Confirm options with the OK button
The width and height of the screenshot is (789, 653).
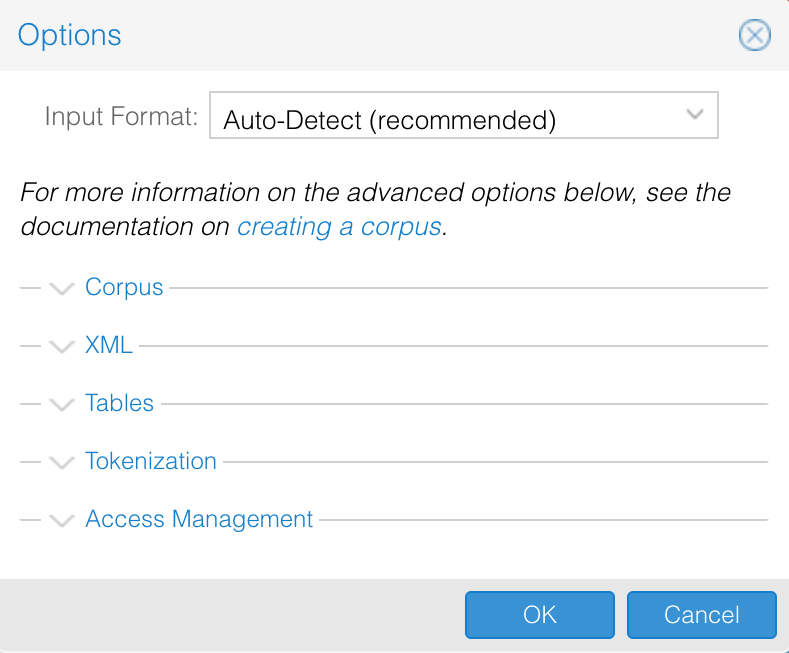pos(539,615)
